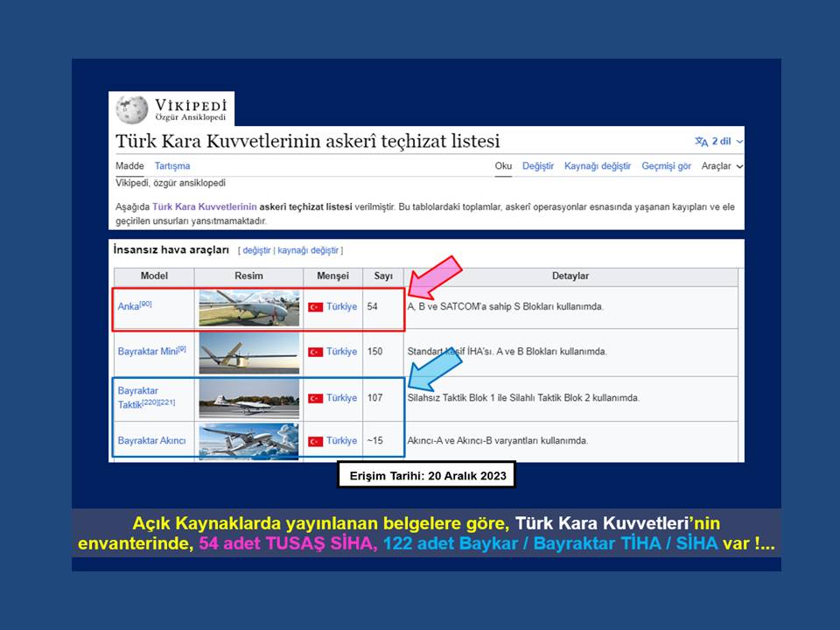This screenshot has width=840, height=630.
Task: Click the Akıncı-A ve Akıncı-B varyantları text
Action: [498, 440]
